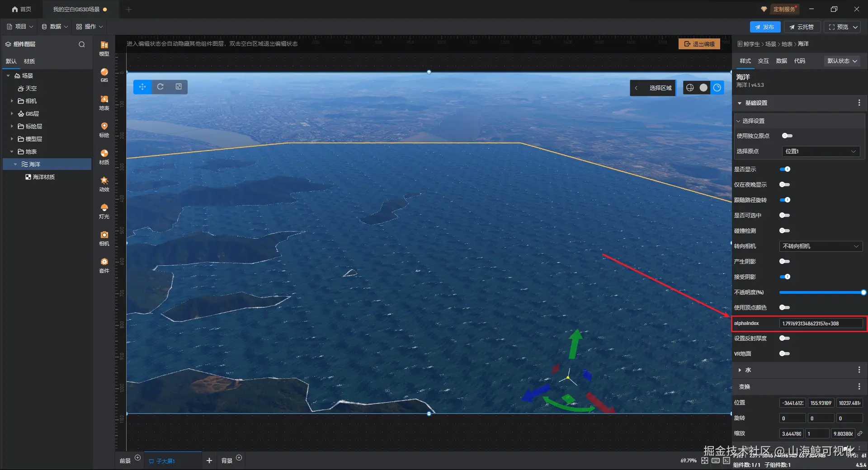Viewport: 868px width, 470px height.
Task: Add layer next to 前景
Action: tap(138, 458)
